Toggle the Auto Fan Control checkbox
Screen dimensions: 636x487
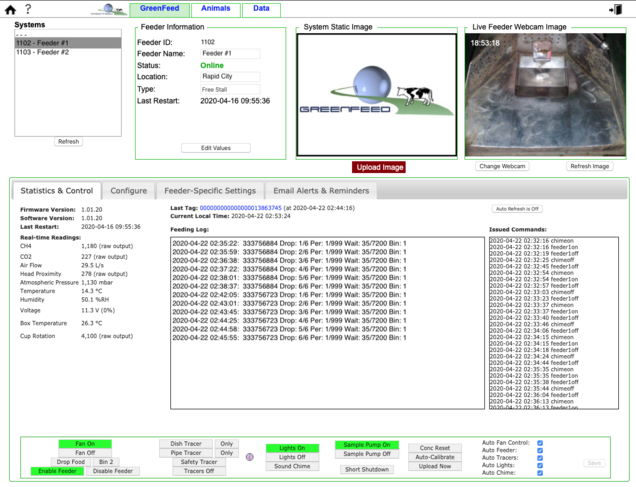coord(540,442)
